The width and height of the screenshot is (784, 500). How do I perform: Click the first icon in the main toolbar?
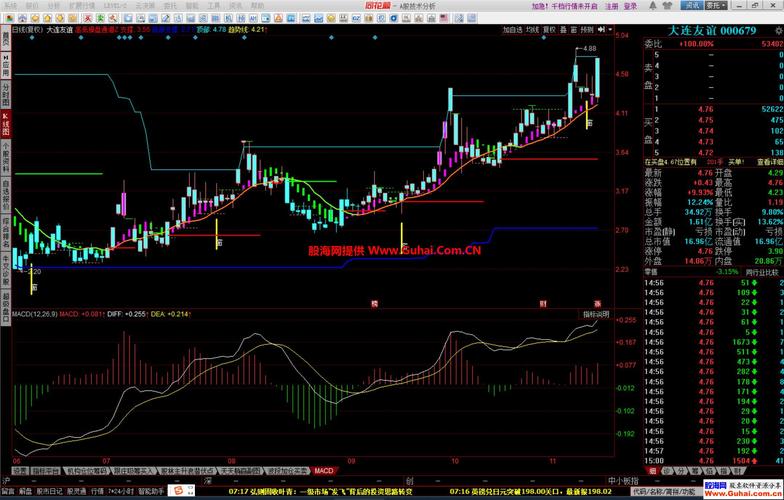[x=10, y=18]
